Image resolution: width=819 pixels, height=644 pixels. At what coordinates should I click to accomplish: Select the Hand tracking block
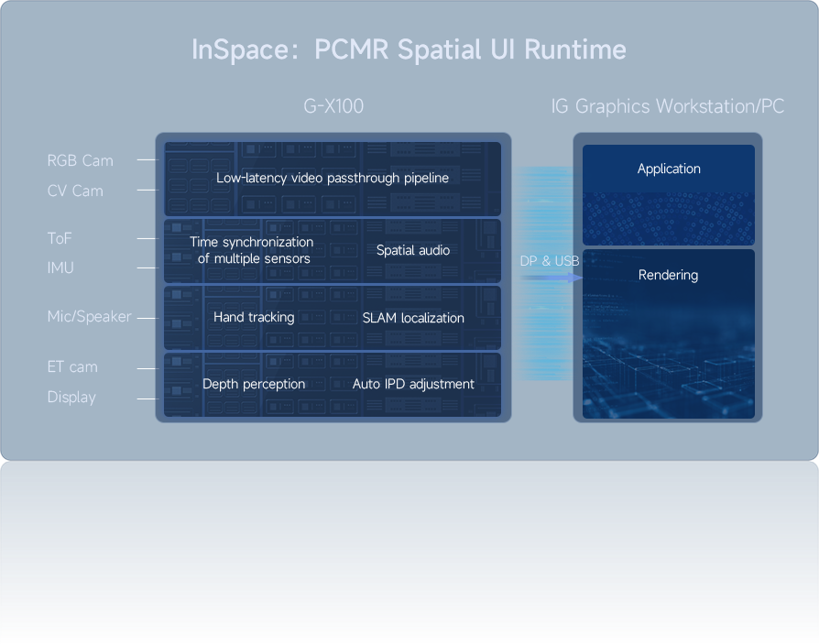coord(254,317)
